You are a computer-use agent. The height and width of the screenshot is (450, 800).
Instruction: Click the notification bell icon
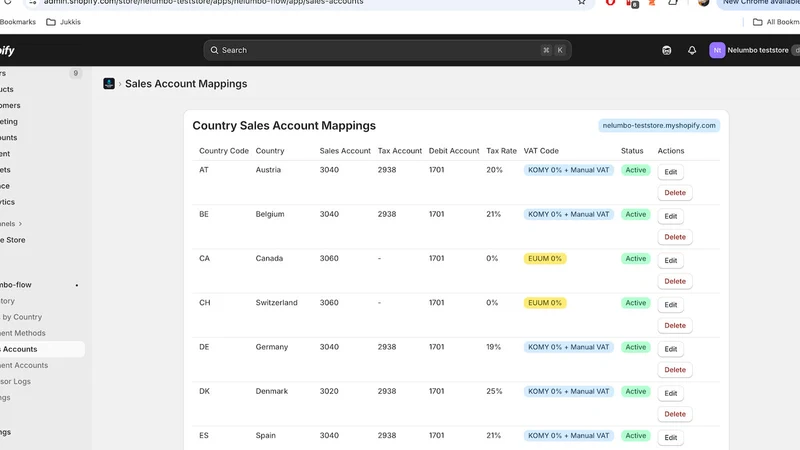[x=692, y=50]
